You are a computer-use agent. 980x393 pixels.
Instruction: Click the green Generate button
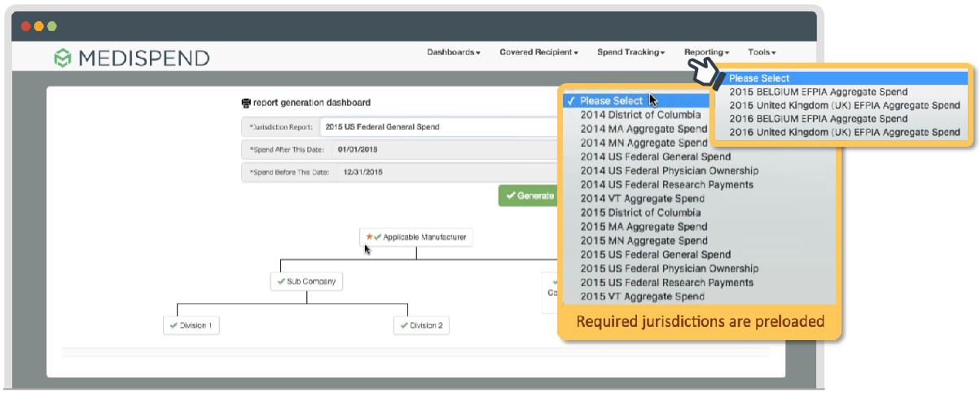click(527, 196)
